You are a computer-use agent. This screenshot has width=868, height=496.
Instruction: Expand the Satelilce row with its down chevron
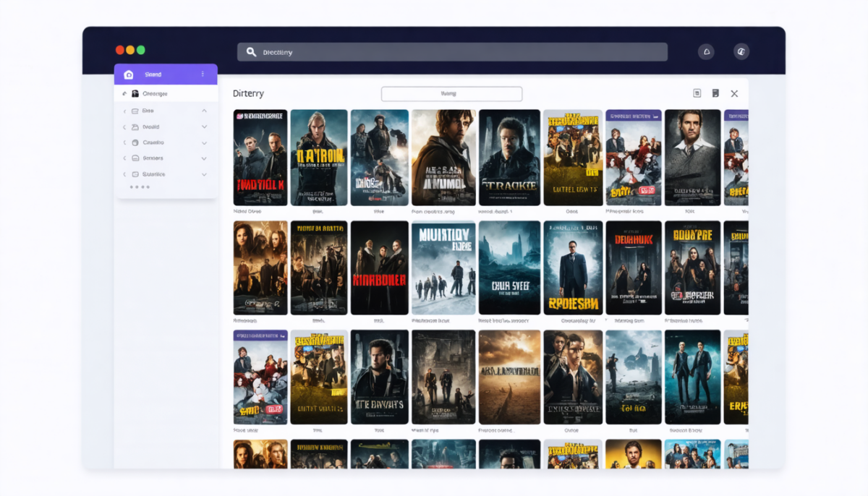coord(204,174)
